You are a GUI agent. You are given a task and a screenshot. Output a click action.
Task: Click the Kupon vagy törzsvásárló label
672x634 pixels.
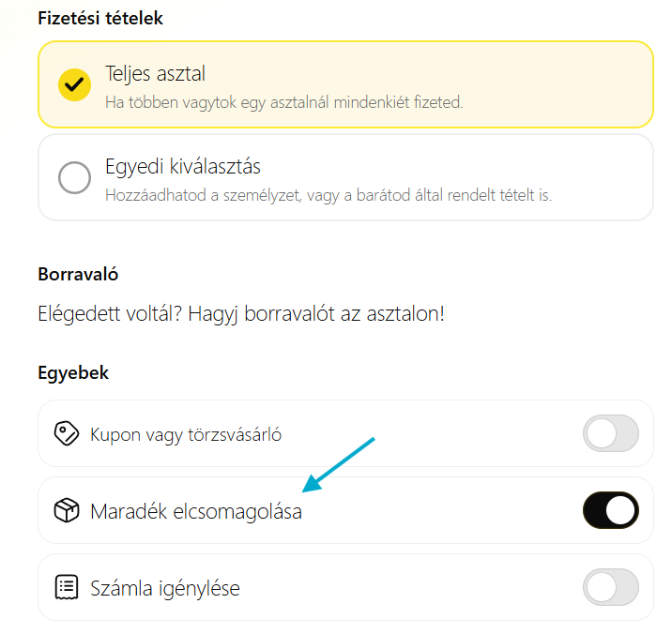(186, 434)
